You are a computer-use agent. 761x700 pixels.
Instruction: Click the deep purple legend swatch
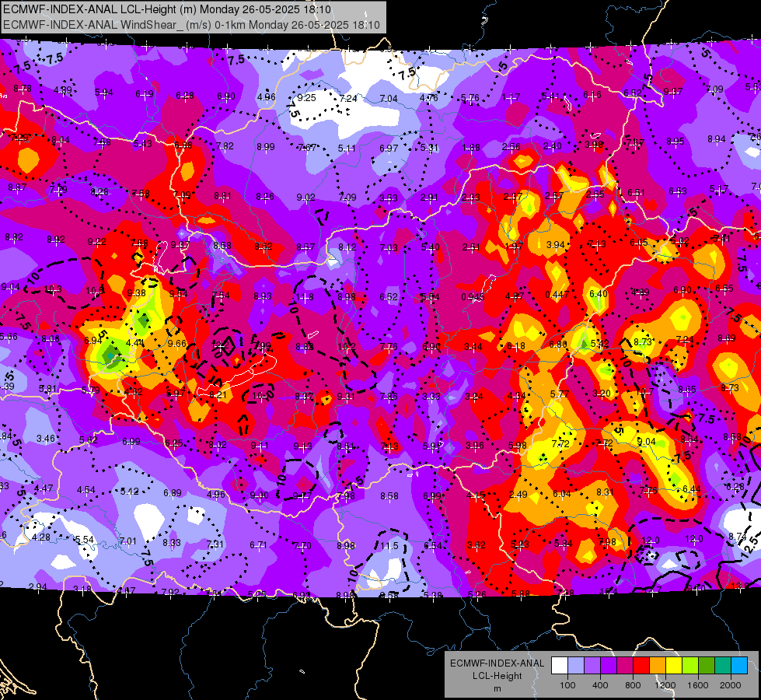click(609, 666)
